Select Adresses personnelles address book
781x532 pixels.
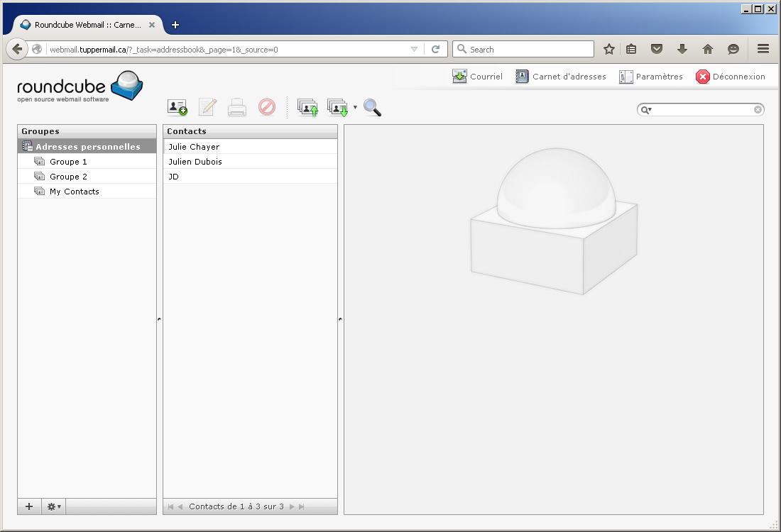[87, 147]
